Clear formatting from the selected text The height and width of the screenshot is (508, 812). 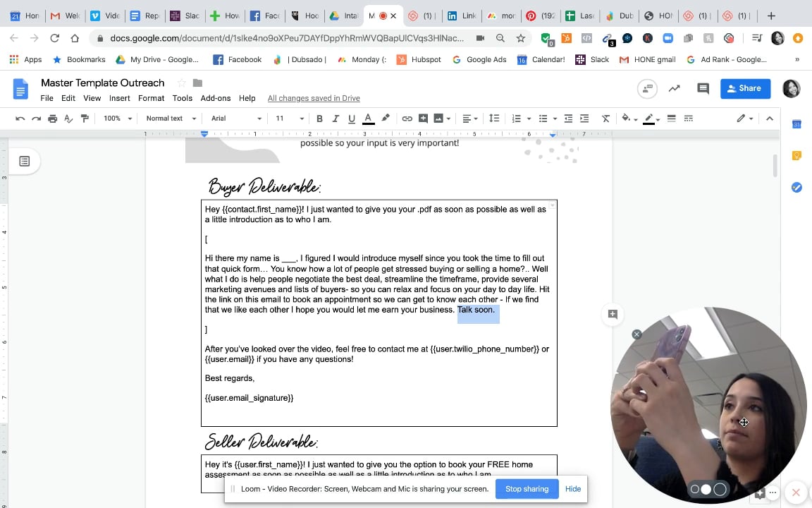point(605,119)
